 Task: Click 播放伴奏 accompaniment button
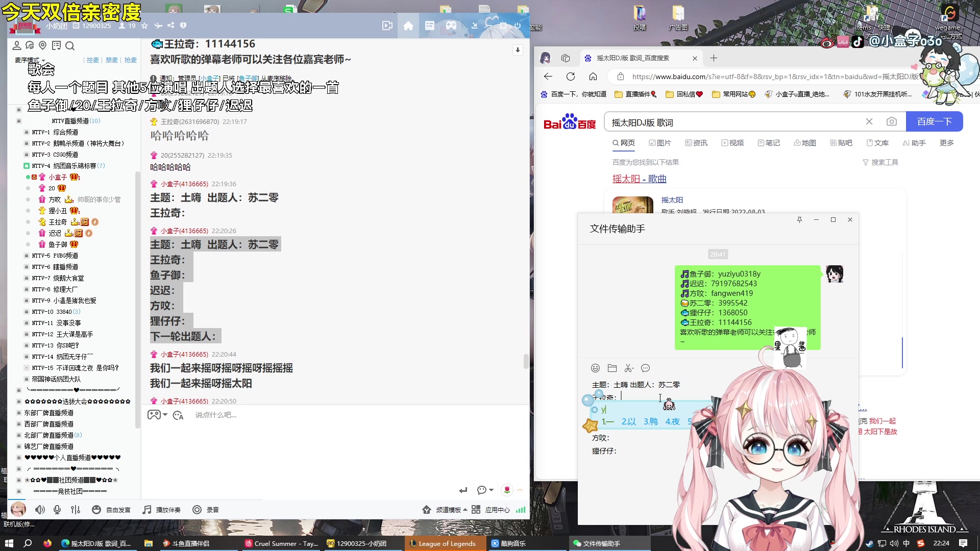click(161, 510)
